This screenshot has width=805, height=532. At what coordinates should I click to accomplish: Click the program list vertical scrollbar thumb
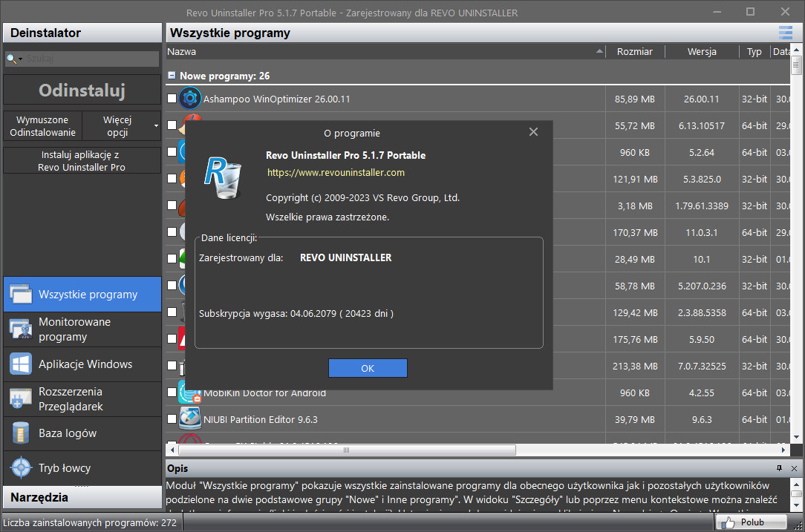tap(796, 65)
